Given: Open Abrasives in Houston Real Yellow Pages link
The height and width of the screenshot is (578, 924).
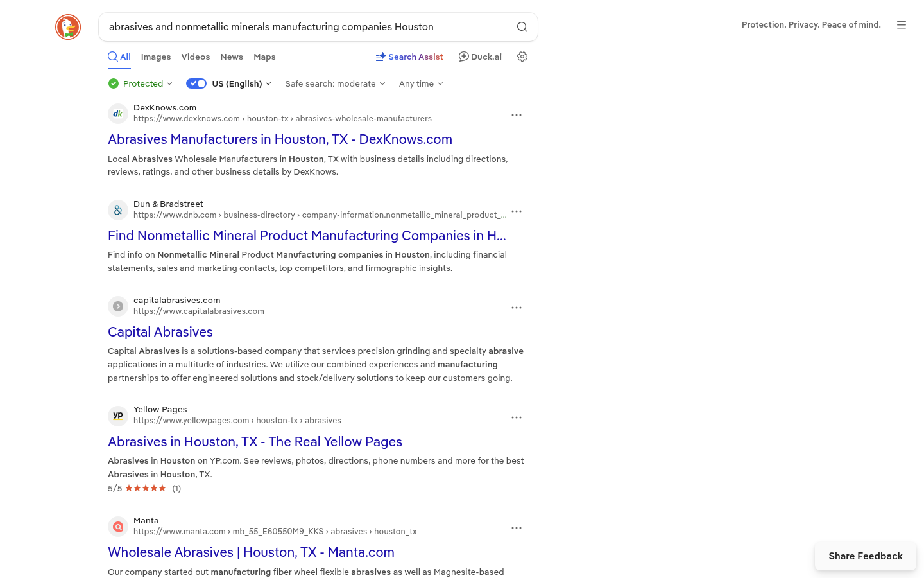Looking at the screenshot, I should pyautogui.click(x=255, y=442).
